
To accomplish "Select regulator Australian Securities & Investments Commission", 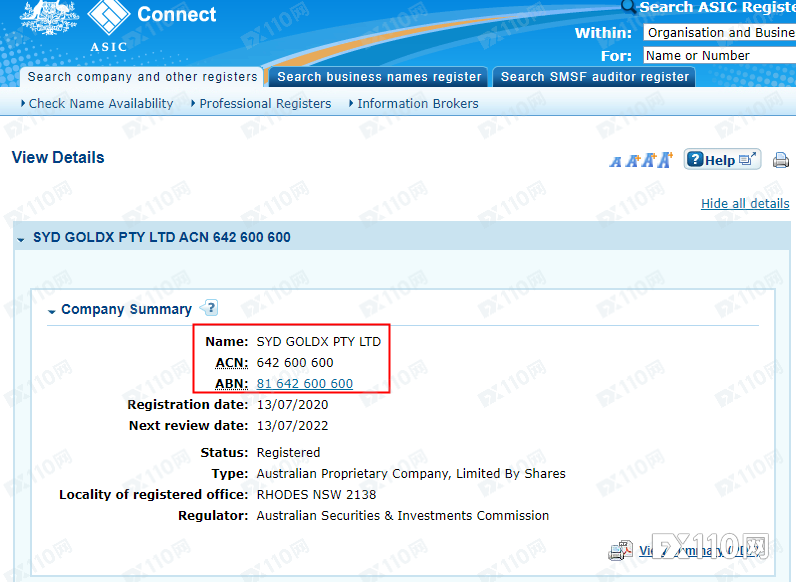I will pos(403,515).
